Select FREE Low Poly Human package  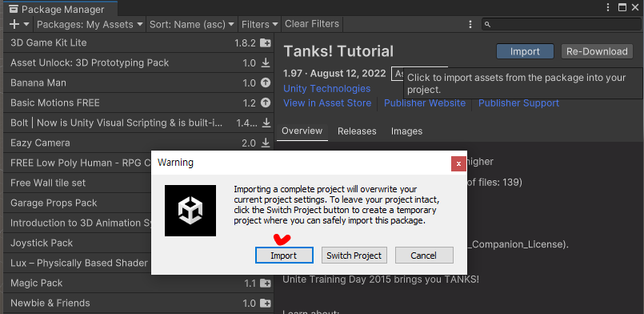(x=78, y=163)
